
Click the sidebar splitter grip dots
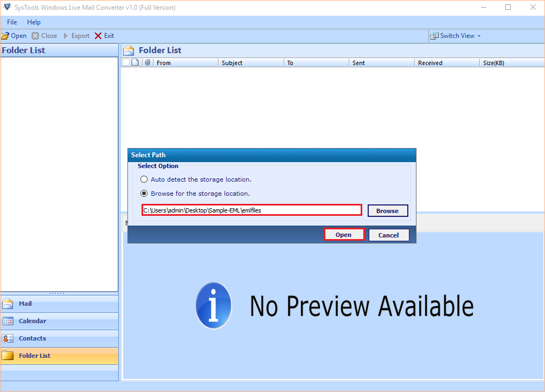pos(56,293)
